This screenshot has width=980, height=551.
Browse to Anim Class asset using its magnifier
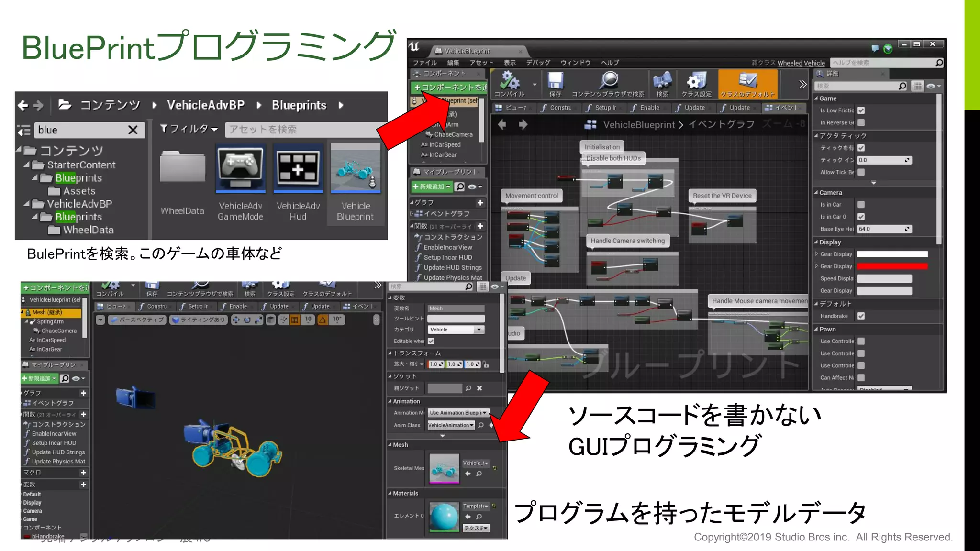(481, 425)
